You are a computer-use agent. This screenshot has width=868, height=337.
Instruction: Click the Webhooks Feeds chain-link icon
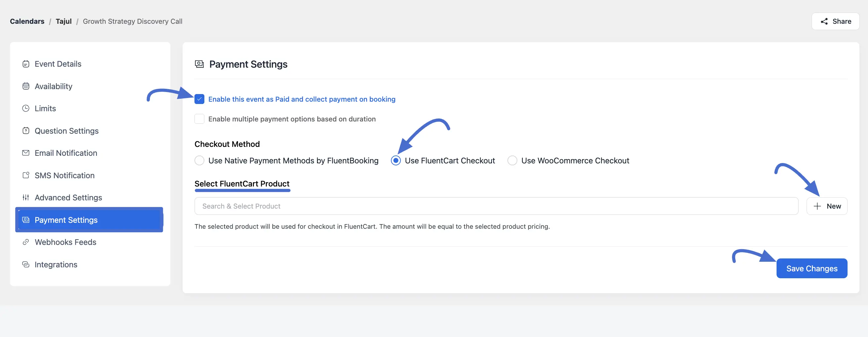click(x=26, y=242)
